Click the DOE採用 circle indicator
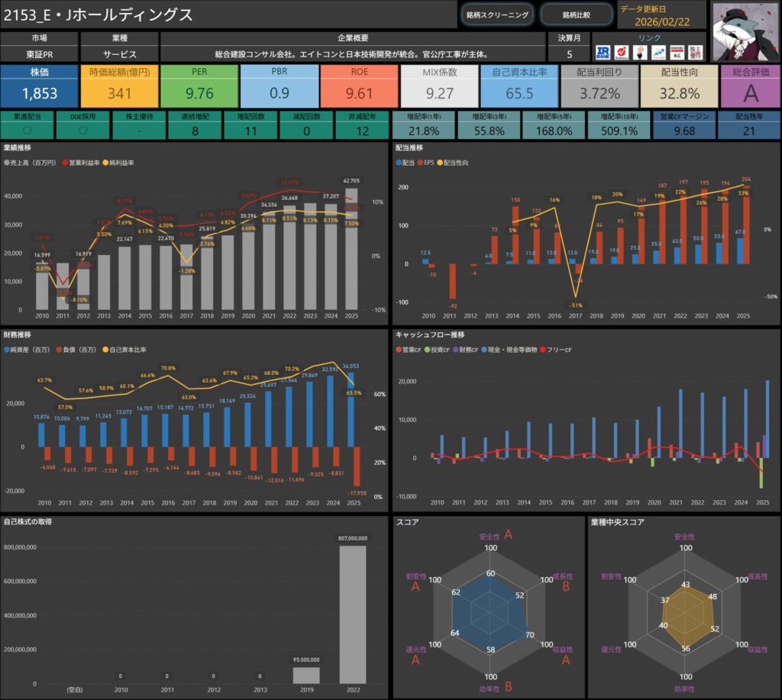The image size is (782, 700). tap(82, 131)
